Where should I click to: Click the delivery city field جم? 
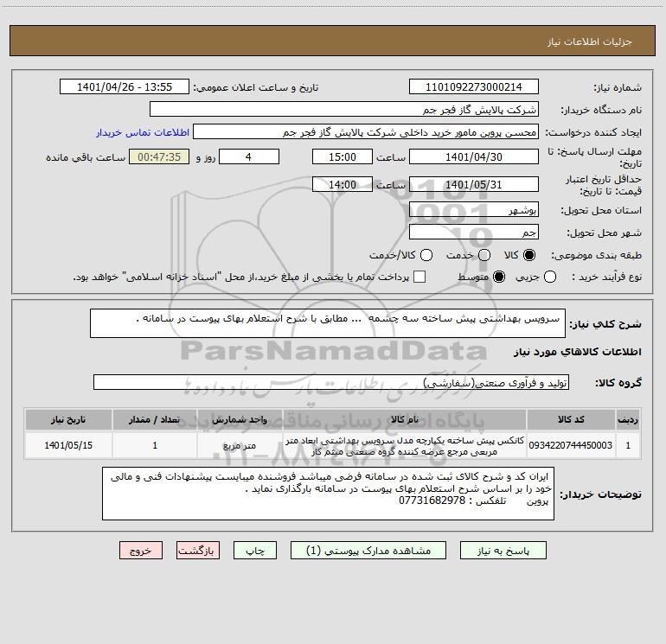click(474, 232)
